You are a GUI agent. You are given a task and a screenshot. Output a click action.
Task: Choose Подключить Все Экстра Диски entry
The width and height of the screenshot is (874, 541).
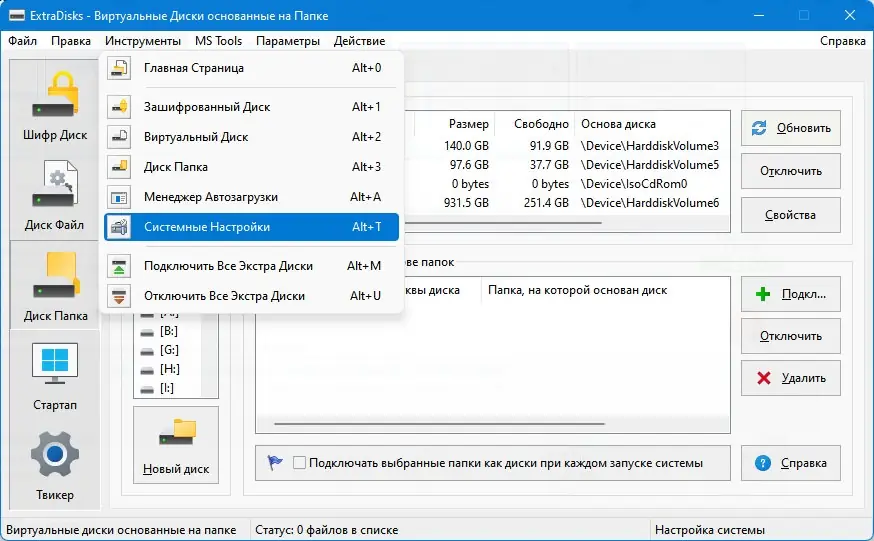(x=251, y=266)
